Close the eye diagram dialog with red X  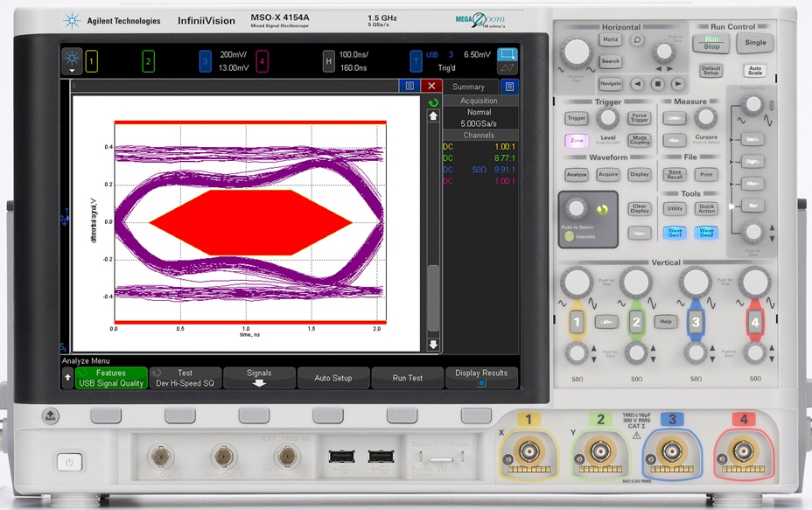coord(431,86)
